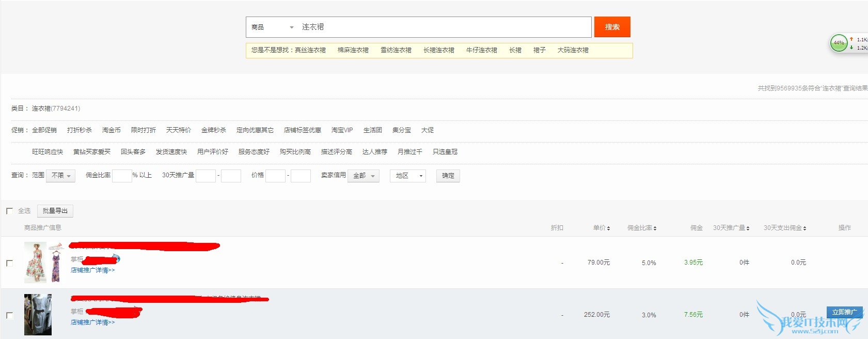Click the 批量导出 batch export button

click(x=55, y=211)
